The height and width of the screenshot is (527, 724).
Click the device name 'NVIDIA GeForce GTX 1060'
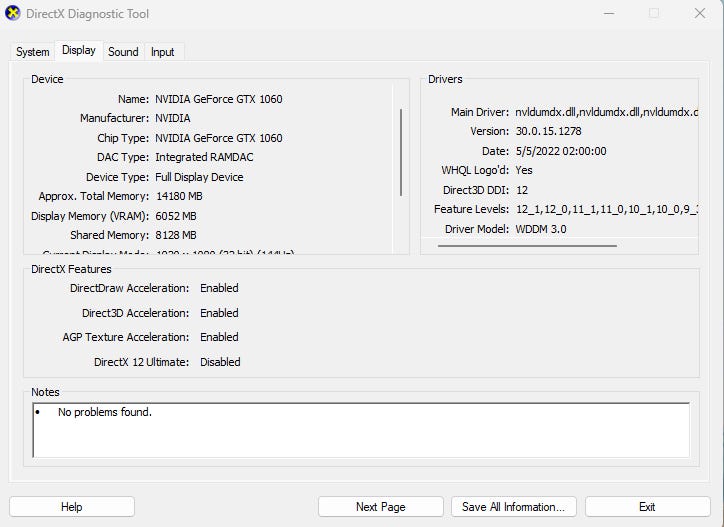click(x=218, y=99)
